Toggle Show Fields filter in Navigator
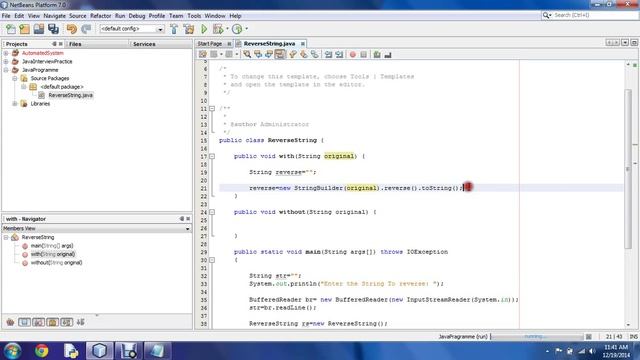 [24, 322]
